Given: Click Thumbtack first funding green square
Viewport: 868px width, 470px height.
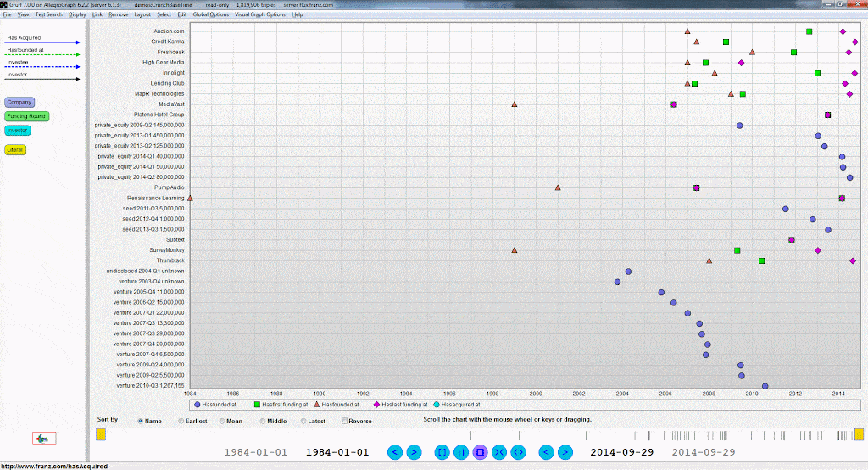Looking at the screenshot, I should (762, 261).
